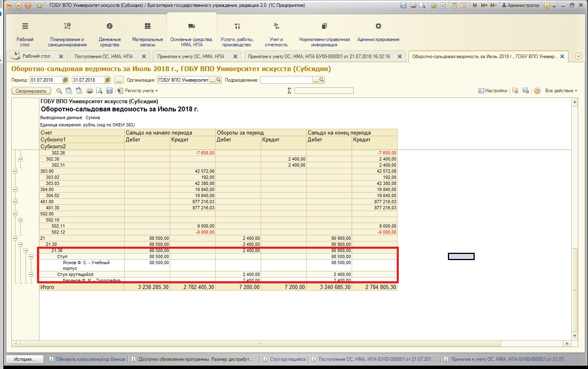This screenshot has height=369, width=588.
Task: Collapse account 21.36 tree node
Action: click(26, 251)
